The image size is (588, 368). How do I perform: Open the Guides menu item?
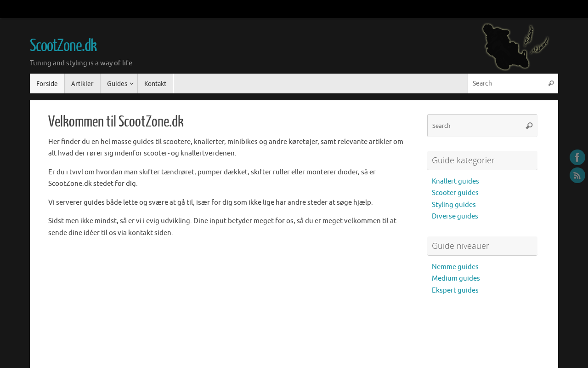119,84
